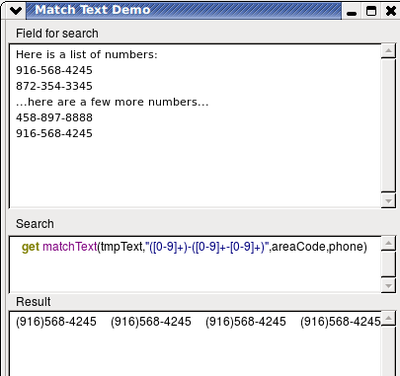The width and height of the screenshot is (400, 376).
Task: Click the line 458-897-8888 in text field
Action: click(x=54, y=117)
